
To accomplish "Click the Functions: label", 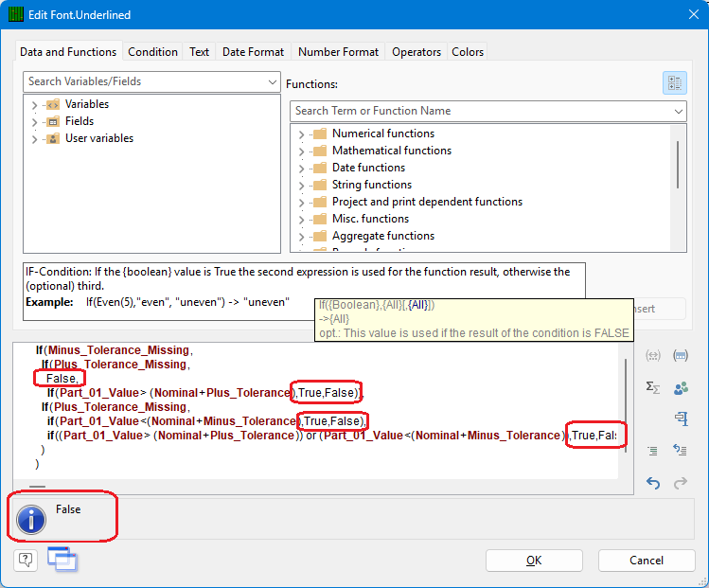I will [x=311, y=84].
